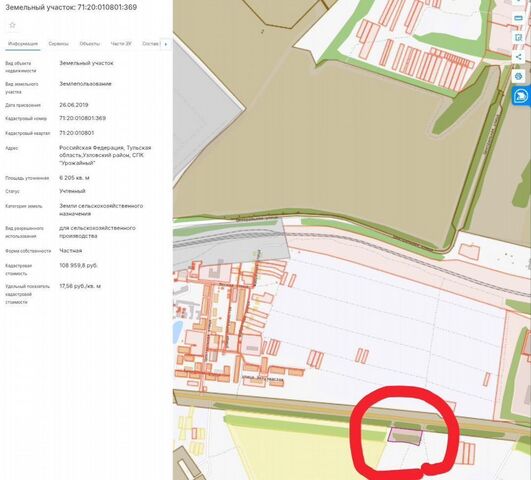The image size is (531, 480).
Task: Add the land plot to favorites with star icon
Action: [x=13, y=25]
